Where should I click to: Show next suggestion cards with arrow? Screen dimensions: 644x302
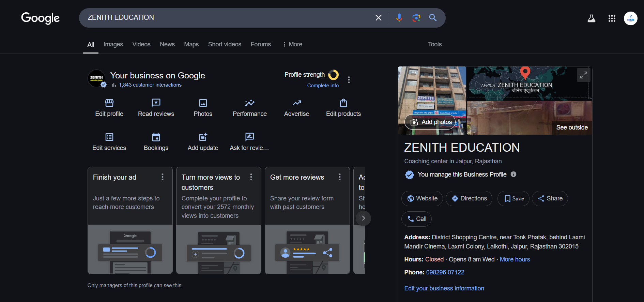point(363,218)
